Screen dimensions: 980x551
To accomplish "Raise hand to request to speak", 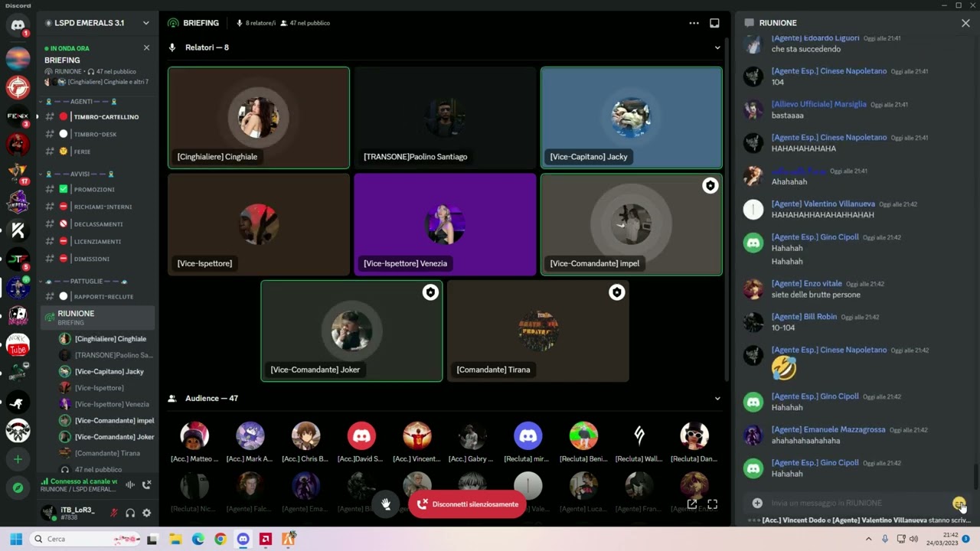I will click(386, 504).
